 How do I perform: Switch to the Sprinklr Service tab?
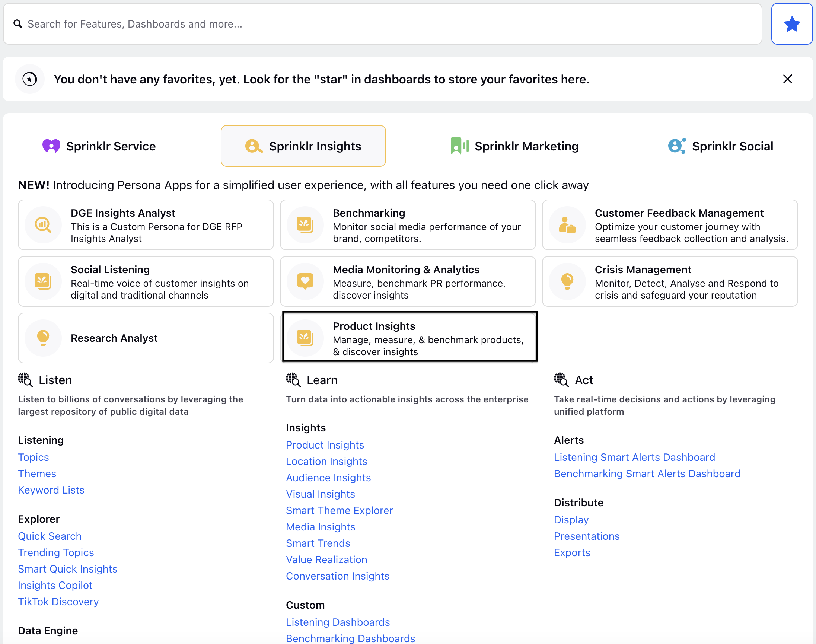(x=99, y=146)
